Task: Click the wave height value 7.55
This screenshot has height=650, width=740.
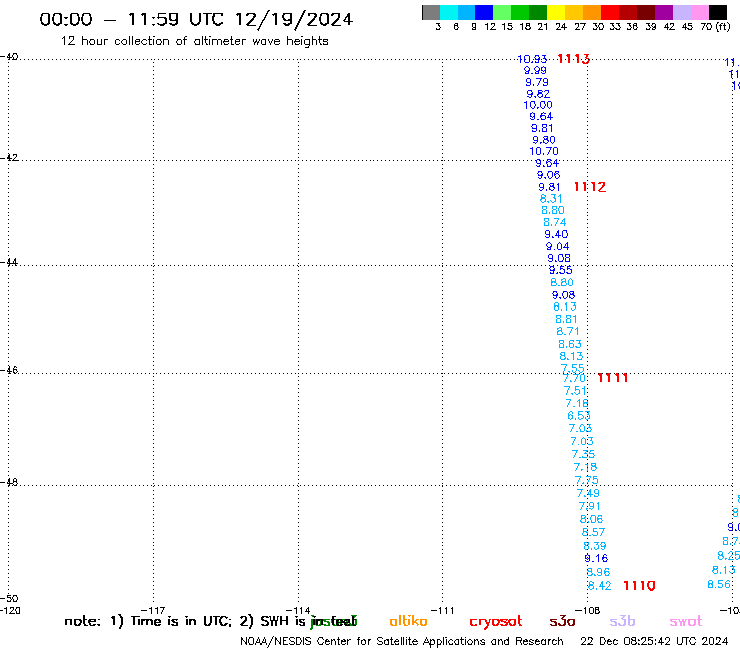Action: pyautogui.click(x=572, y=368)
